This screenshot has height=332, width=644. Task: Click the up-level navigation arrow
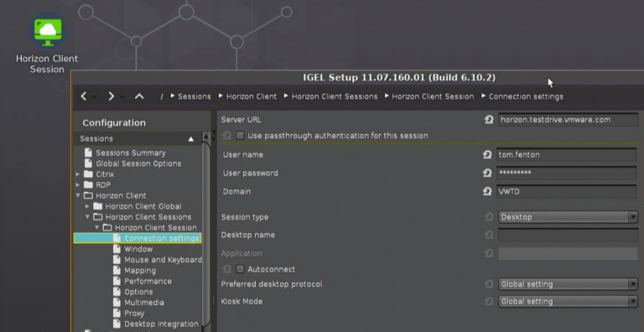point(139,96)
